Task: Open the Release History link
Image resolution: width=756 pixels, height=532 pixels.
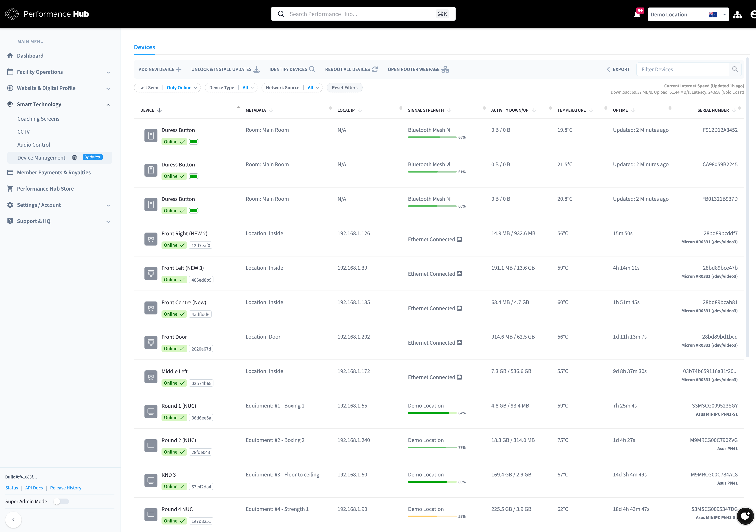Action: pyautogui.click(x=66, y=488)
